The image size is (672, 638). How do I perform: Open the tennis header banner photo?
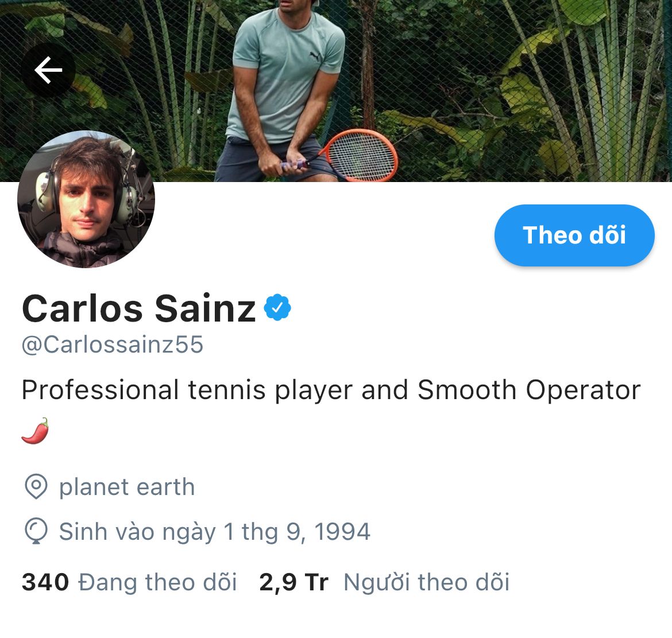click(x=336, y=91)
